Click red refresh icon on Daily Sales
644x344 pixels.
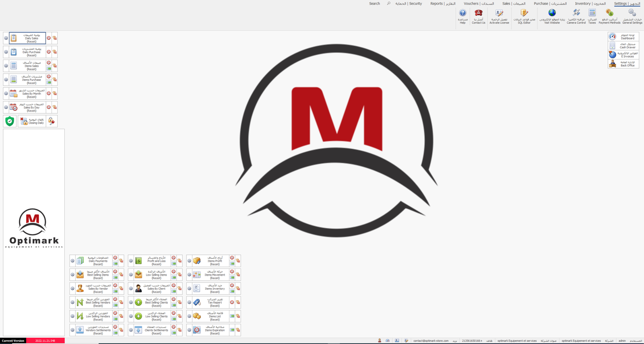click(49, 38)
